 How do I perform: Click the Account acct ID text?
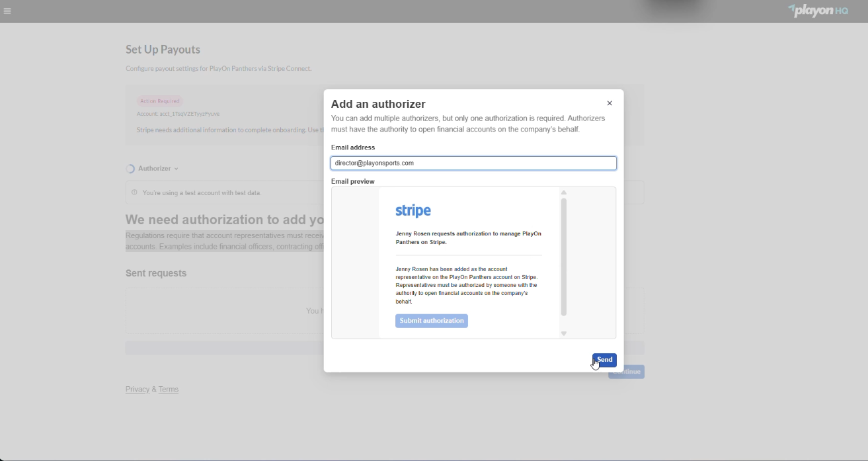178,114
